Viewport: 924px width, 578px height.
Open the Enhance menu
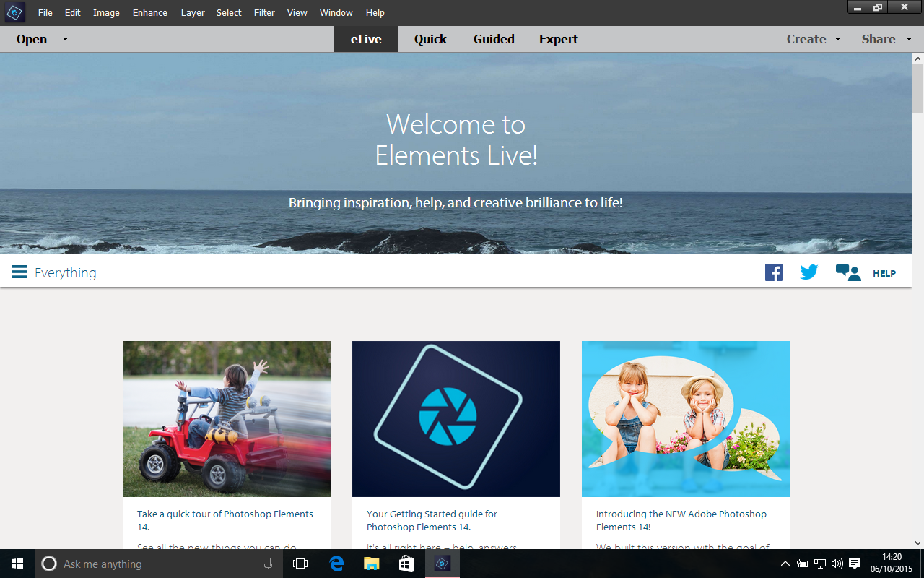(x=150, y=12)
